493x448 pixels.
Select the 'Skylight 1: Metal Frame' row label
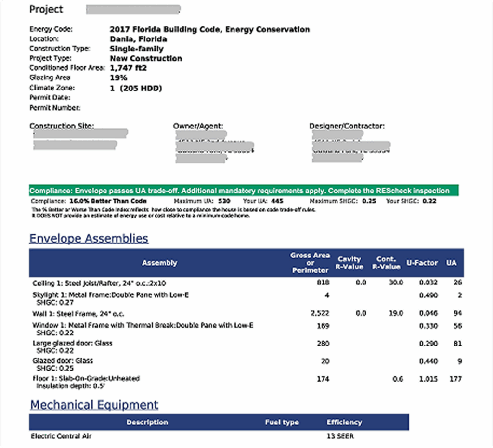111,295
